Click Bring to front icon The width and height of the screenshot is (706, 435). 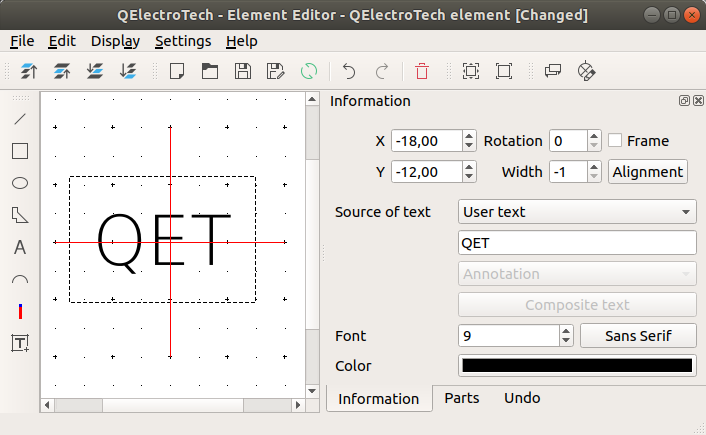pyautogui.click(x=29, y=71)
